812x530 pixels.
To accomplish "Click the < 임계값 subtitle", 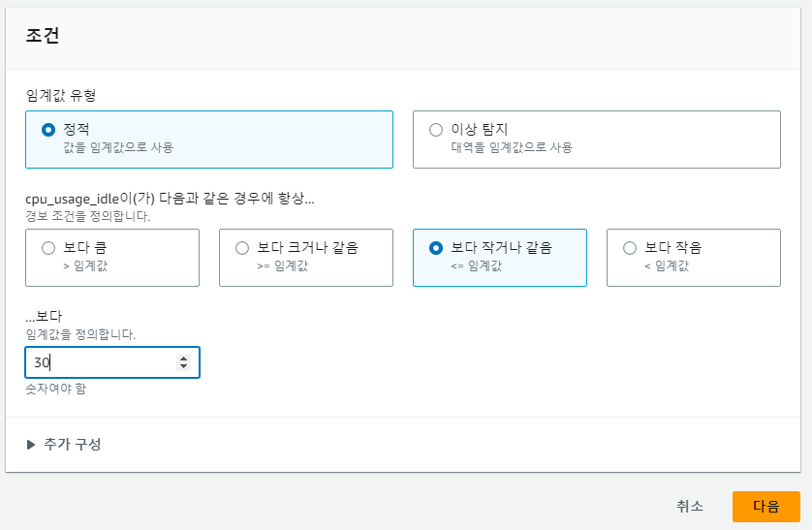I will tap(667, 265).
